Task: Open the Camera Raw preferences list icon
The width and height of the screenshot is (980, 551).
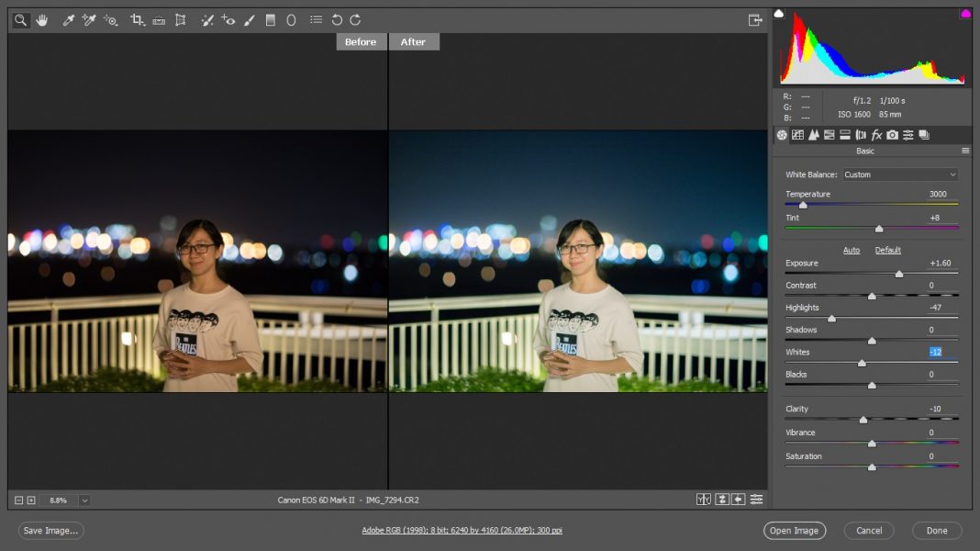Action: coord(317,20)
